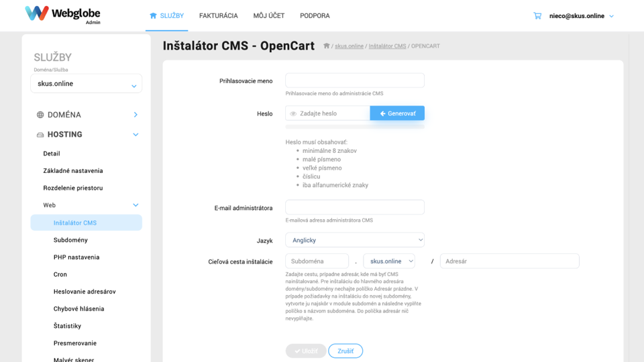Focus the Prihlasovacie meno input field
Image resolution: width=644 pixels, height=362 pixels.
pos(355,80)
